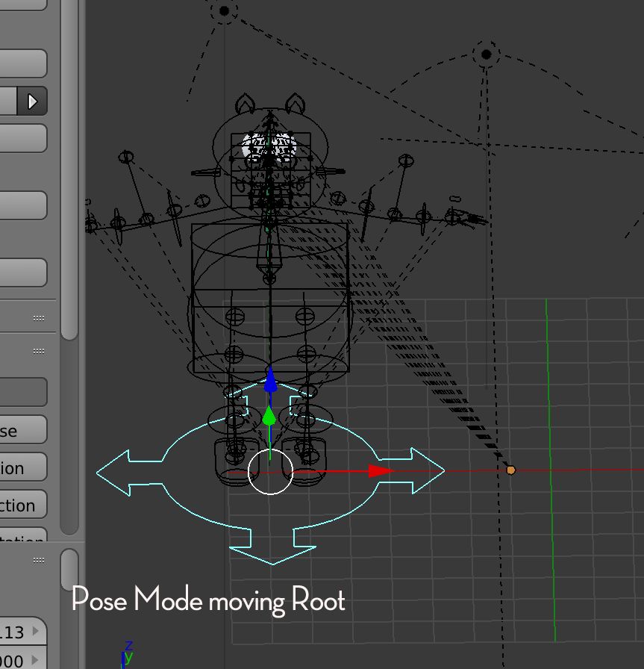Click the left panel button ending in "se"
The width and height of the screenshot is (644, 669).
(23, 429)
